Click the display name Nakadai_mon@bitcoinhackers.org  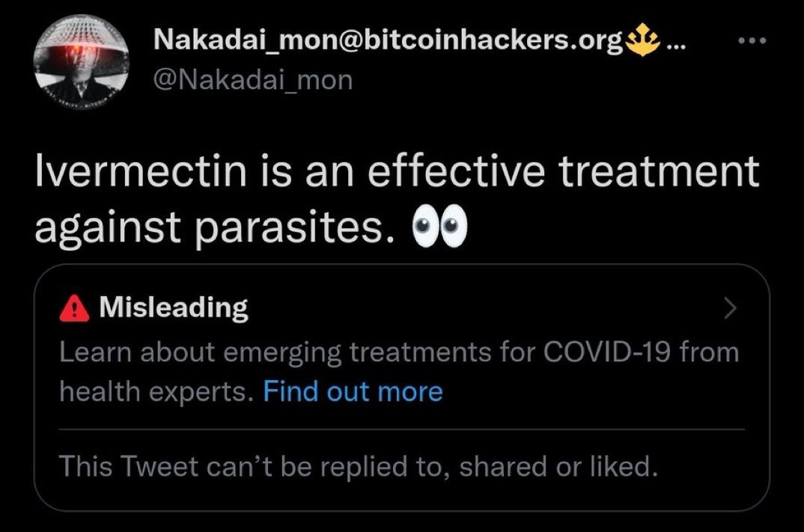point(388,40)
